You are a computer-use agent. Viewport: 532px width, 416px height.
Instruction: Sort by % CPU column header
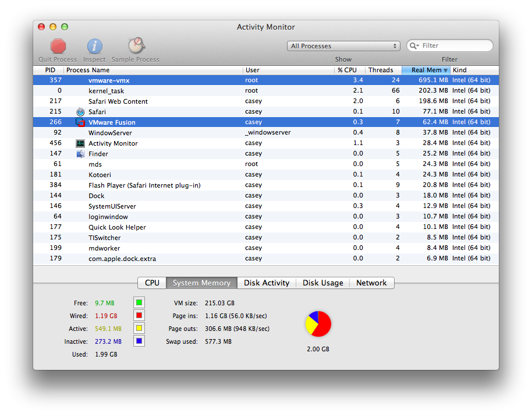[x=349, y=70]
